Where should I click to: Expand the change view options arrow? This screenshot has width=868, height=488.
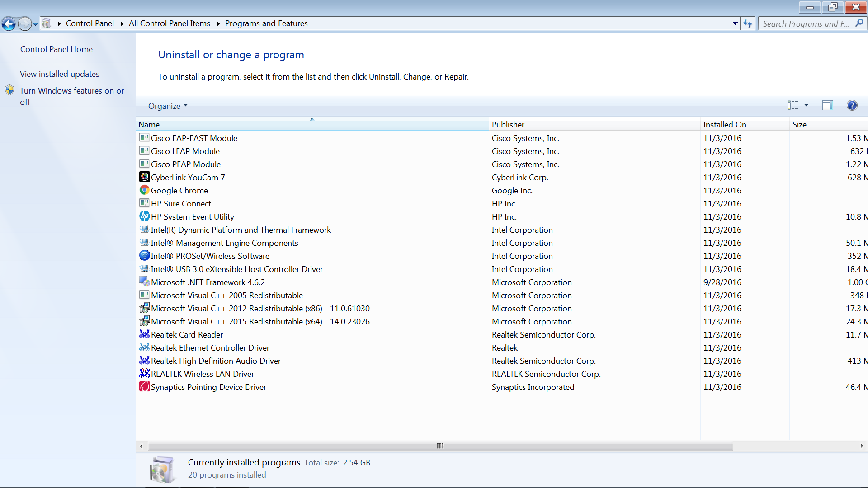pyautogui.click(x=806, y=105)
